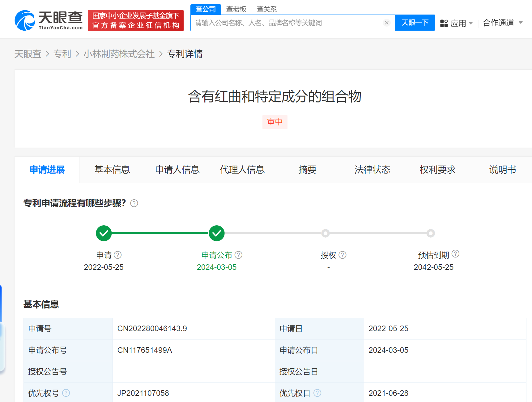Switch to the 代理人信息 tab
This screenshot has width=532, height=402.
[242, 170]
